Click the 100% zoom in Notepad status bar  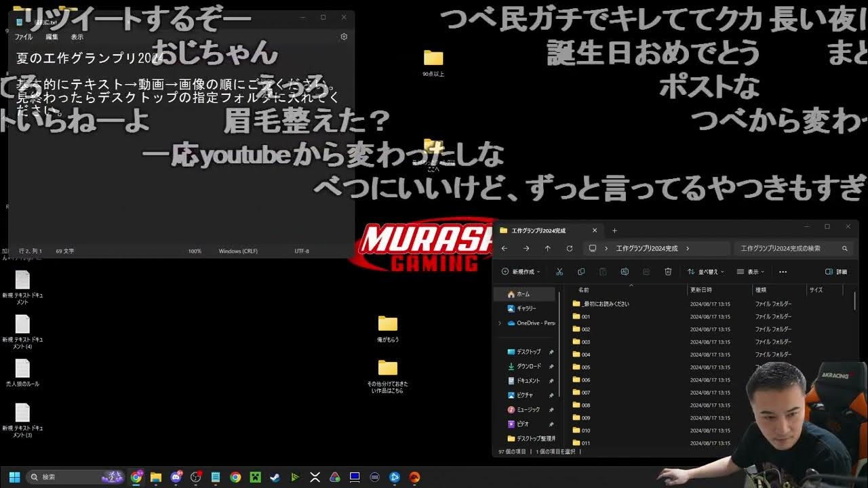(195, 251)
